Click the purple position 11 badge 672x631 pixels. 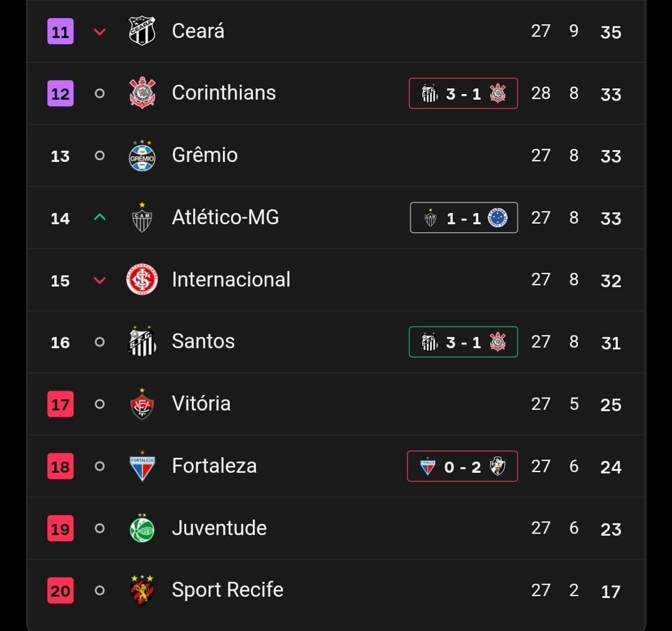60,32
